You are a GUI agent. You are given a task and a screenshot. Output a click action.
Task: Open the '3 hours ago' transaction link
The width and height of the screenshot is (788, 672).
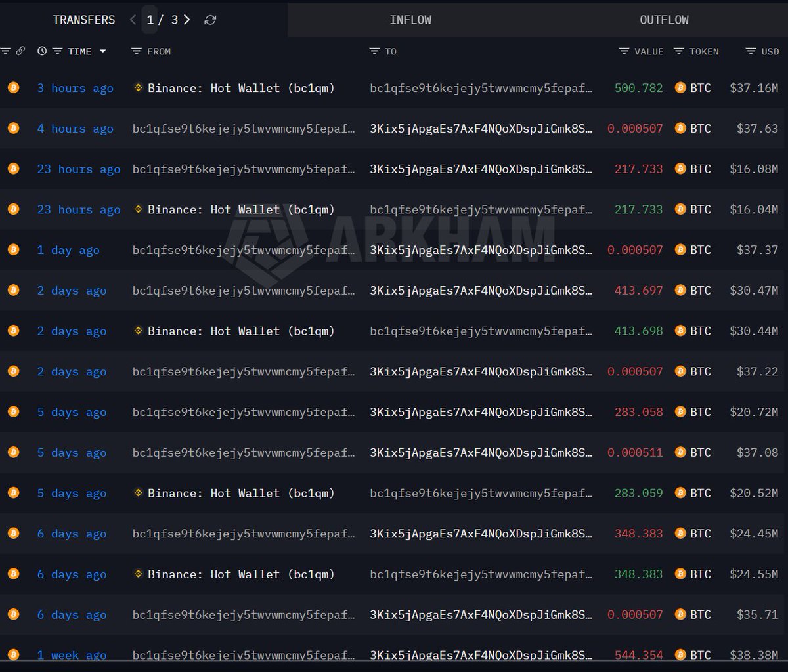pyautogui.click(x=75, y=88)
